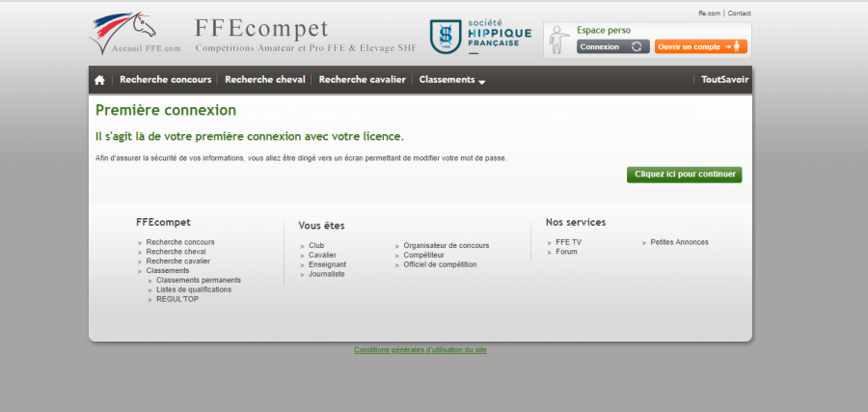Select Journaliste under Vous êtes
The height and width of the screenshot is (412, 868).
pyautogui.click(x=327, y=274)
